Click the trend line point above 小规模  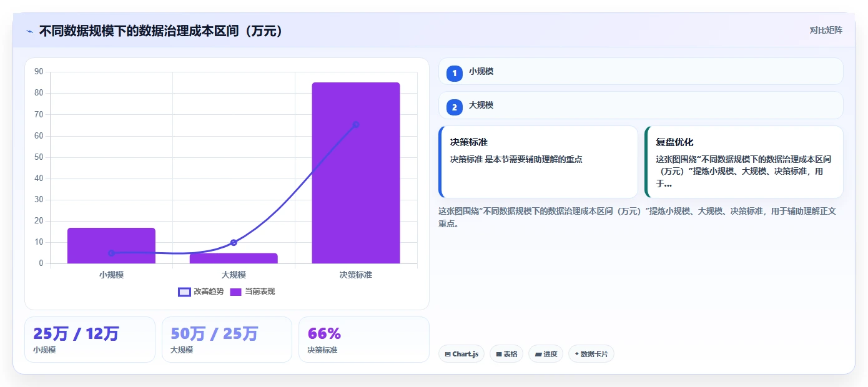pos(111,253)
